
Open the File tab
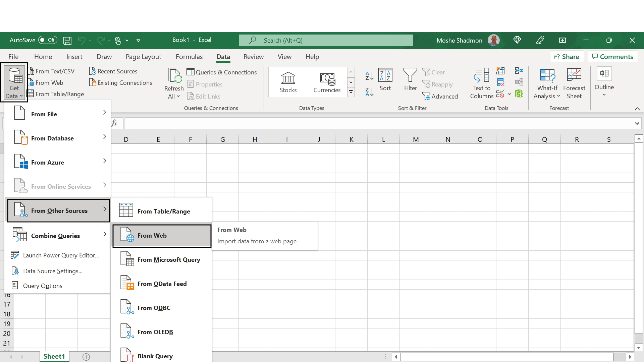coord(13,57)
